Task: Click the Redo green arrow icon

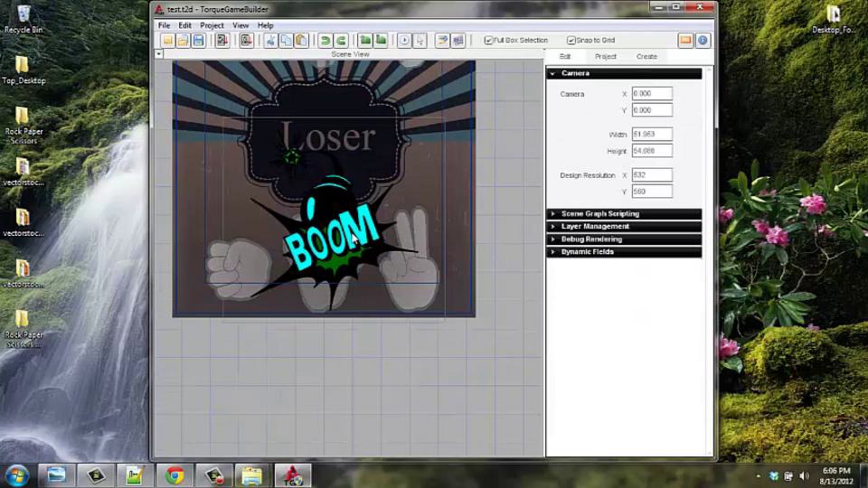Action: (x=341, y=40)
